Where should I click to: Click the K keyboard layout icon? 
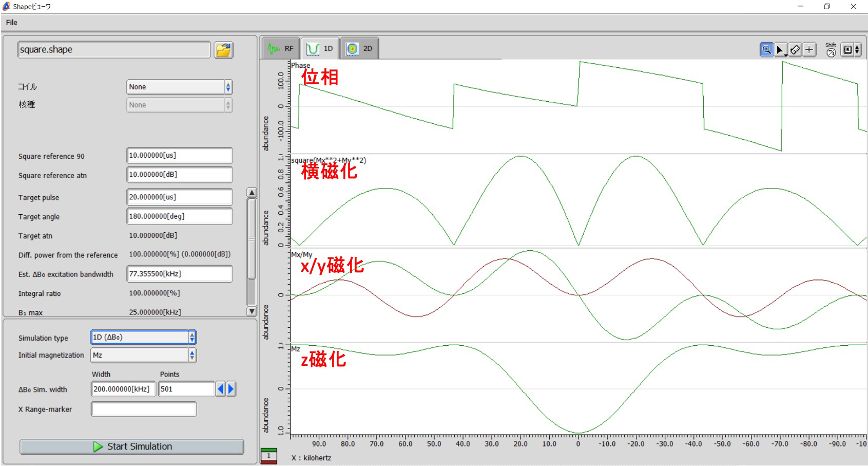850,49
